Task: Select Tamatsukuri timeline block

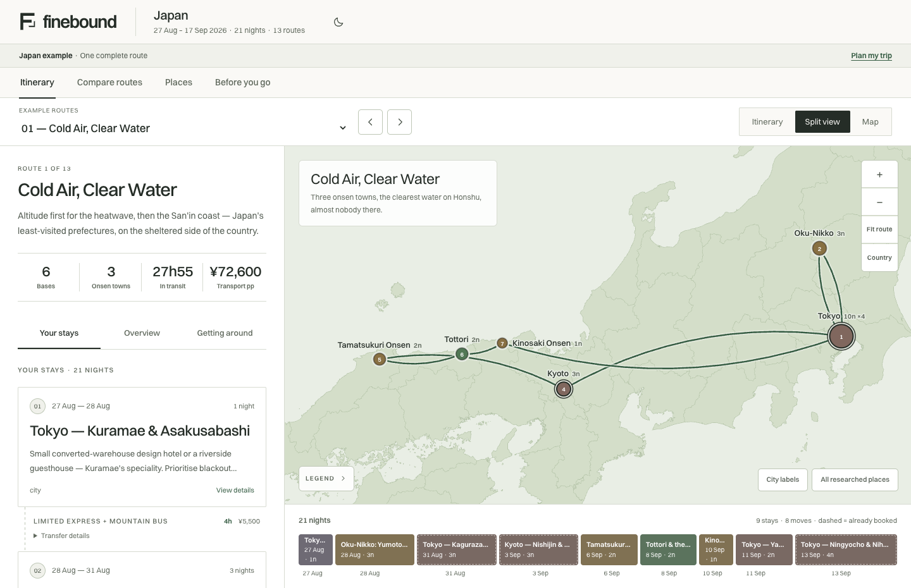Action: point(609,549)
